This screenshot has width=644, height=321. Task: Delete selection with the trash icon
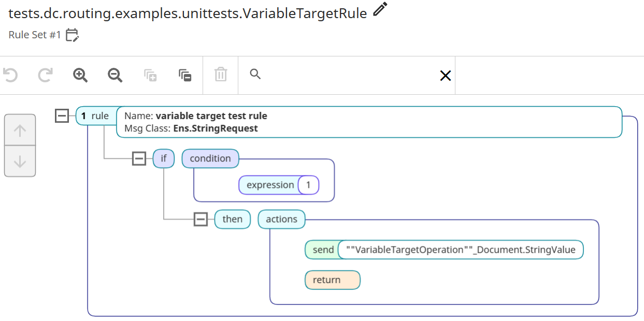(221, 75)
